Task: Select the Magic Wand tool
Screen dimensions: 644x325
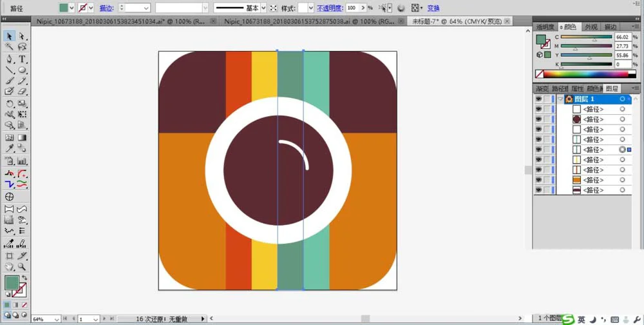Action: 10,47
